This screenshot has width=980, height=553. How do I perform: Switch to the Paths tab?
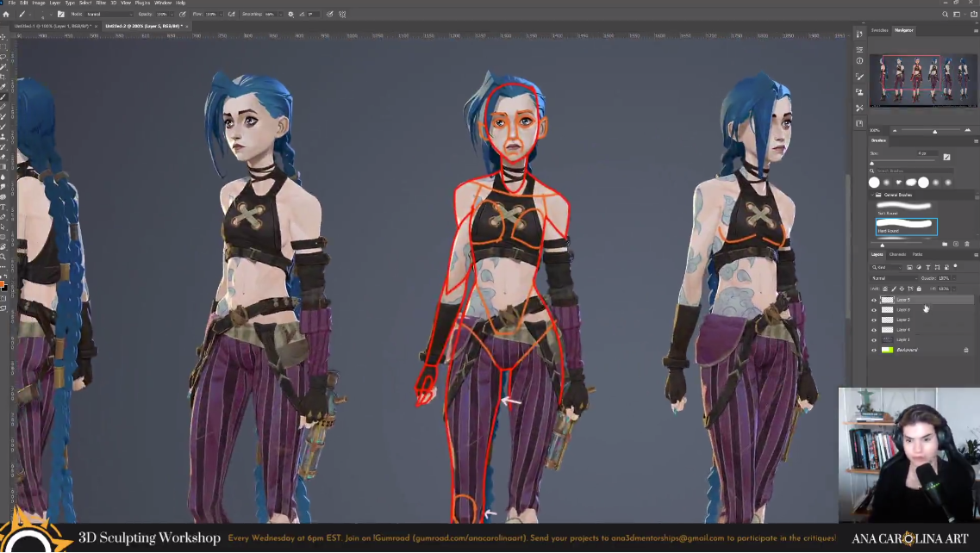click(917, 254)
